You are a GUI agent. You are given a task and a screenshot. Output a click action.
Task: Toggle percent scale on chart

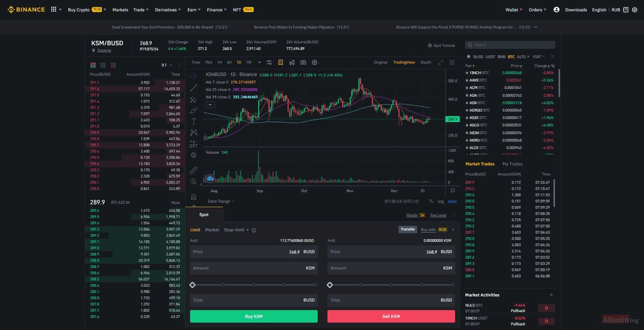pyautogui.click(x=431, y=201)
